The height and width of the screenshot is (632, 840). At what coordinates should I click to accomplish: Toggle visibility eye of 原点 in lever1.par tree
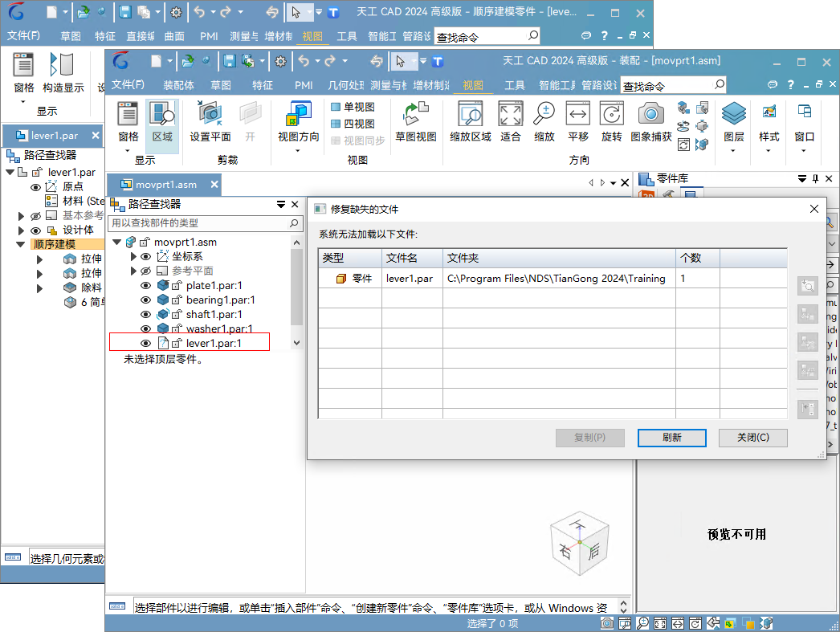click(x=35, y=187)
